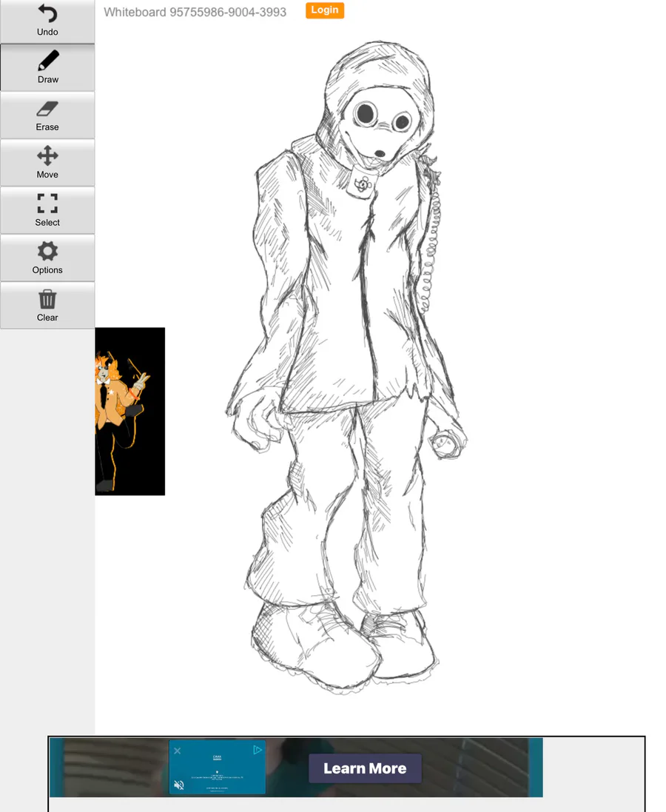Unmute the ad video speaker icon

point(179,785)
